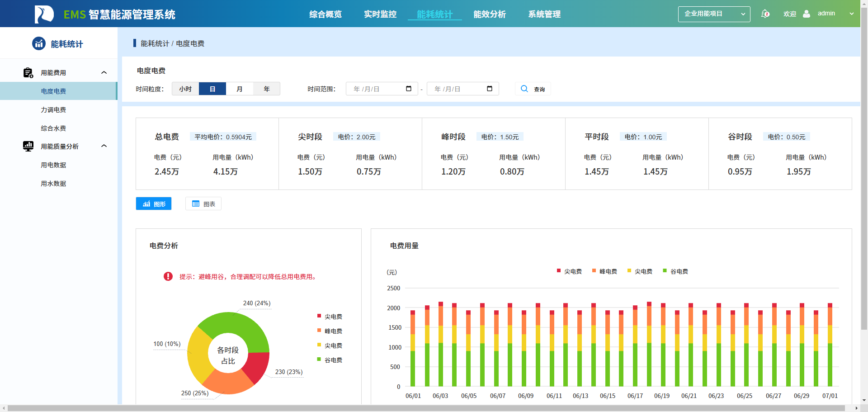Image resolution: width=868 pixels, height=412 pixels.
Task: Click the vertical scrollbar thumb
Action: coord(864,168)
